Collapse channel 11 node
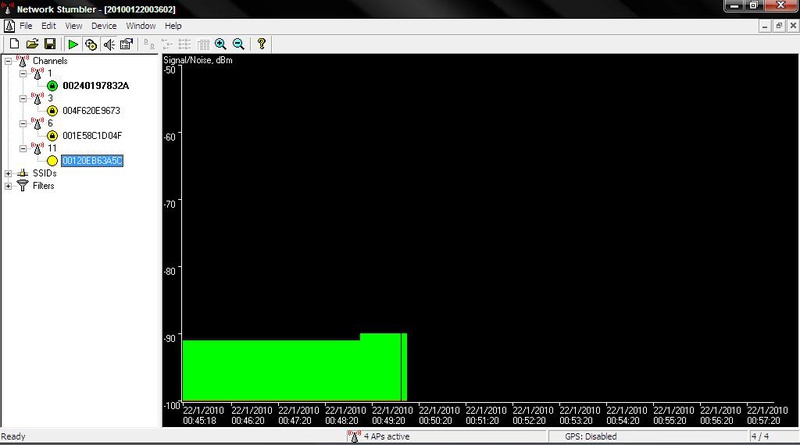The width and height of the screenshot is (800, 445). [x=23, y=149]
